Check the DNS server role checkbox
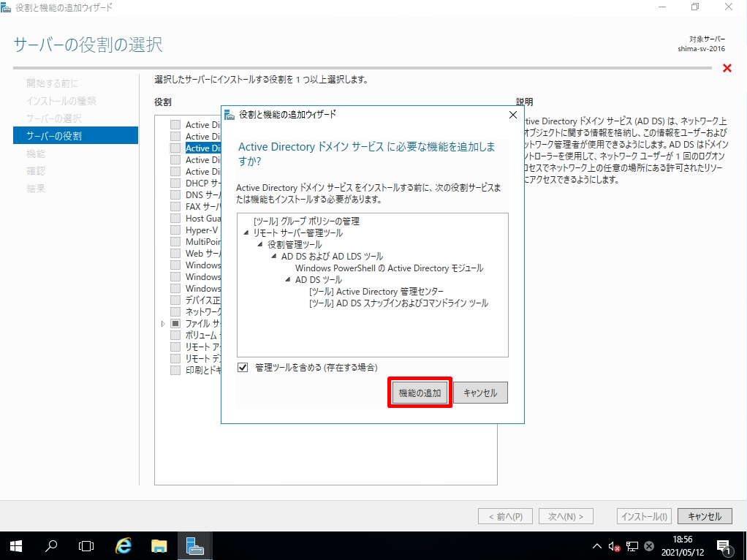Image resolution: width=747 pixels, height=560 pixels. [x=176, y=195]
